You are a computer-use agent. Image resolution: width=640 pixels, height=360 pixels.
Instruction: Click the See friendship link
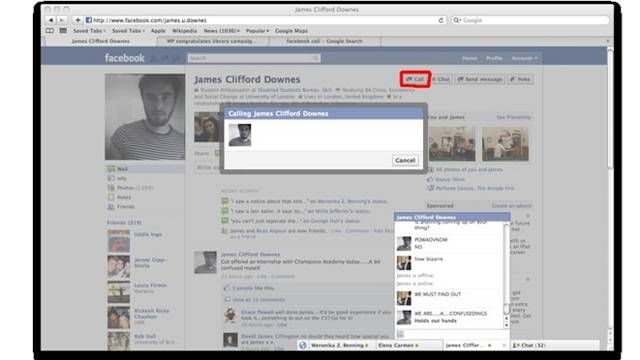pyautogui.click(x=513, y=117)
